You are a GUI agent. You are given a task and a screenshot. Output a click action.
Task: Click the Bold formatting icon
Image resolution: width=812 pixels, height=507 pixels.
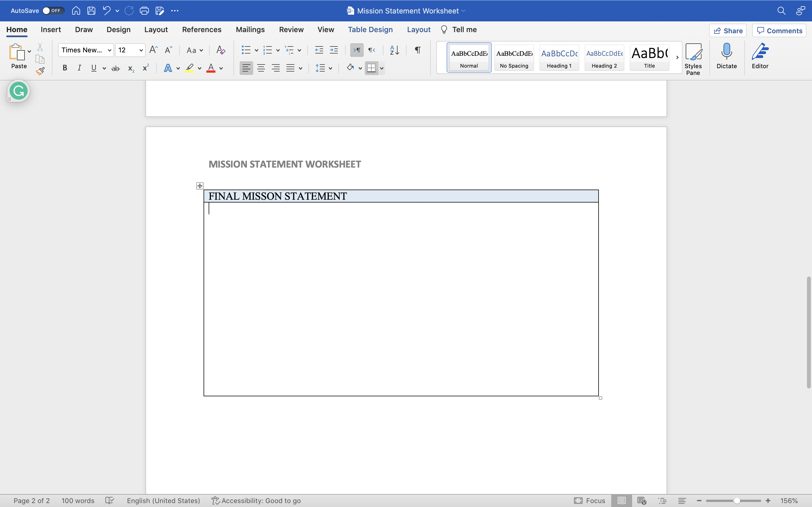click(x=64, y=69)
